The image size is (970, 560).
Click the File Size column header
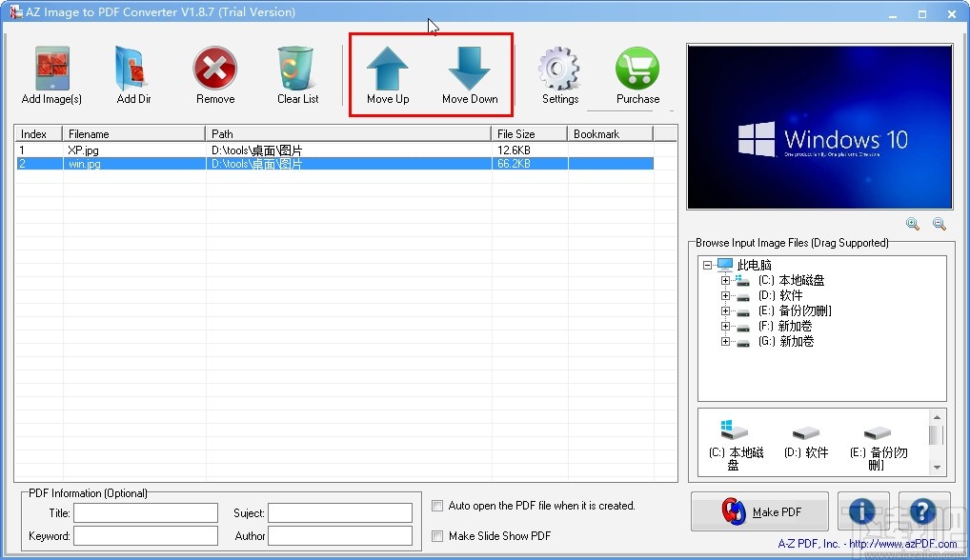pos(528,133)
